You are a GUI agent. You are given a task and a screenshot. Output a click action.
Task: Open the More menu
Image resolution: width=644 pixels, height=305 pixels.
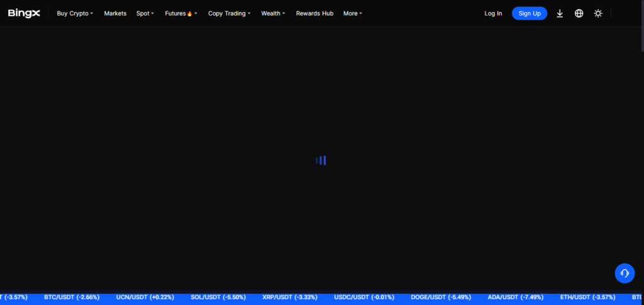[x=352, y=13]
